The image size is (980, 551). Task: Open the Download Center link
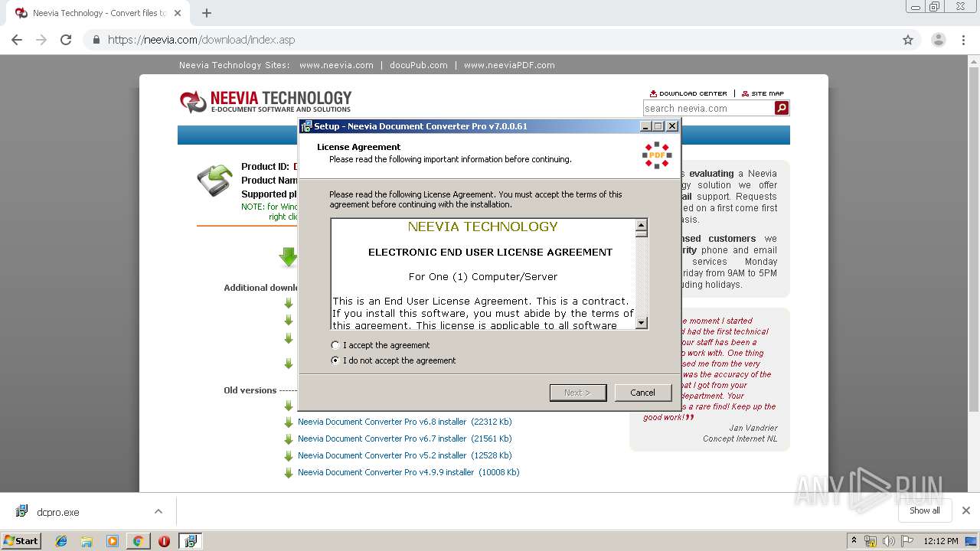[688, 93]
